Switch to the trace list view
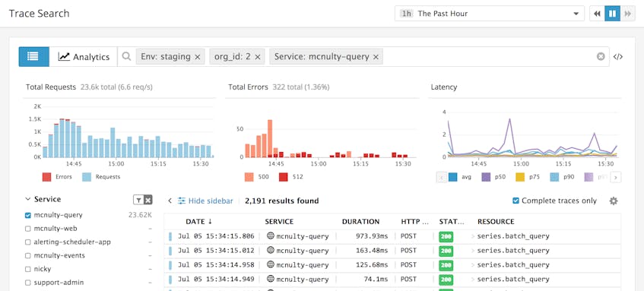This screenshot has height=291, width=644. pos(33,57)
